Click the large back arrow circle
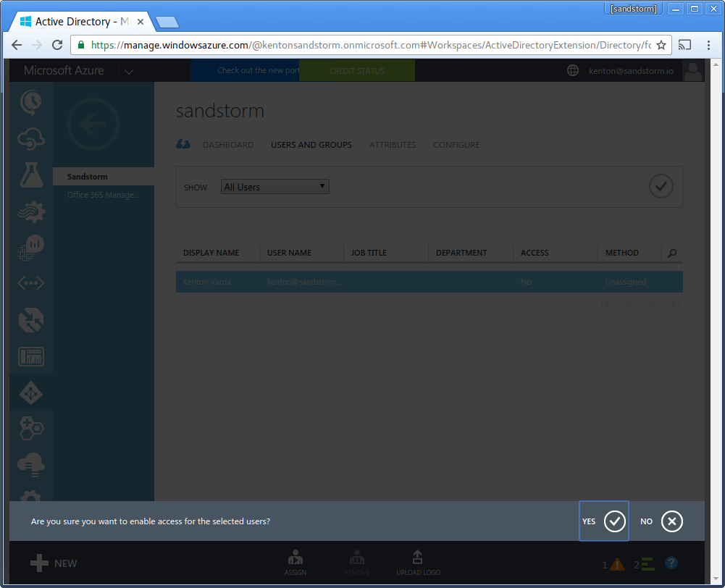Image resolution: width=725 pixels, height=588 pixels. [93, 124]
